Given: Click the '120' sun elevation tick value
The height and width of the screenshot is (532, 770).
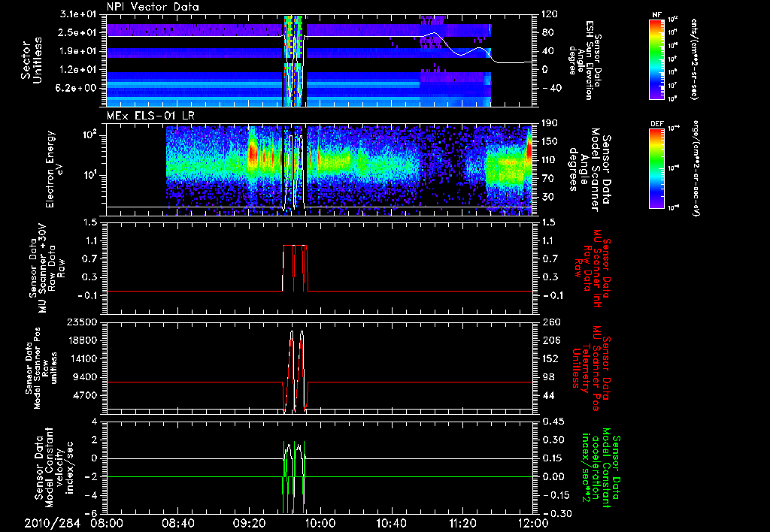Looking at the screenshot, I should pyautogui.click(x=549, y=14).
